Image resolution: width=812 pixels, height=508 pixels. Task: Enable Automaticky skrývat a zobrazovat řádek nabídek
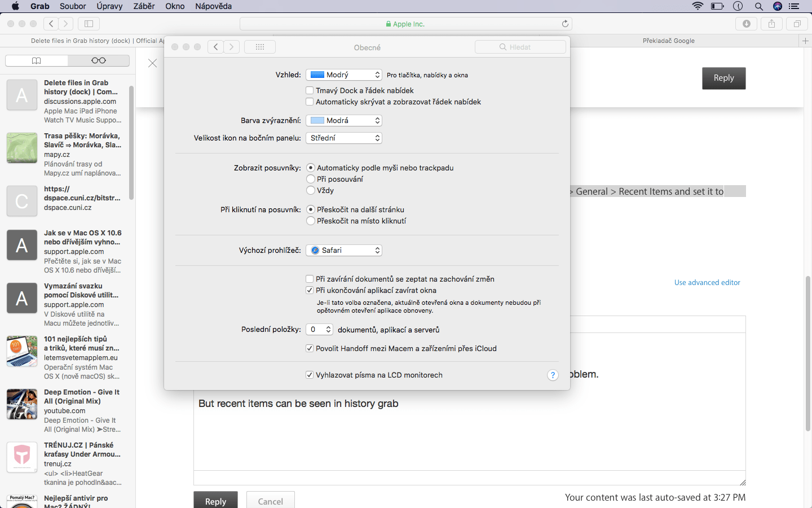[310, 102]
